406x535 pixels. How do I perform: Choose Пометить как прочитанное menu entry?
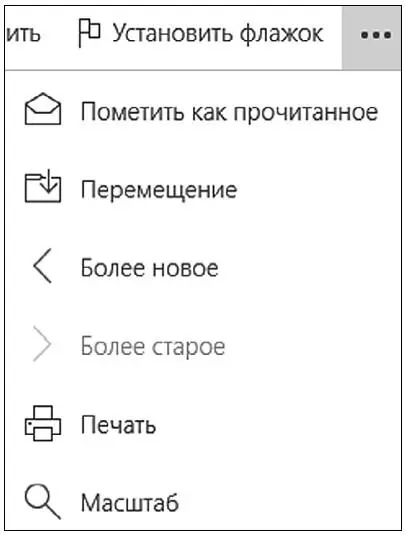pyautogui.click(x=229, y=112)
